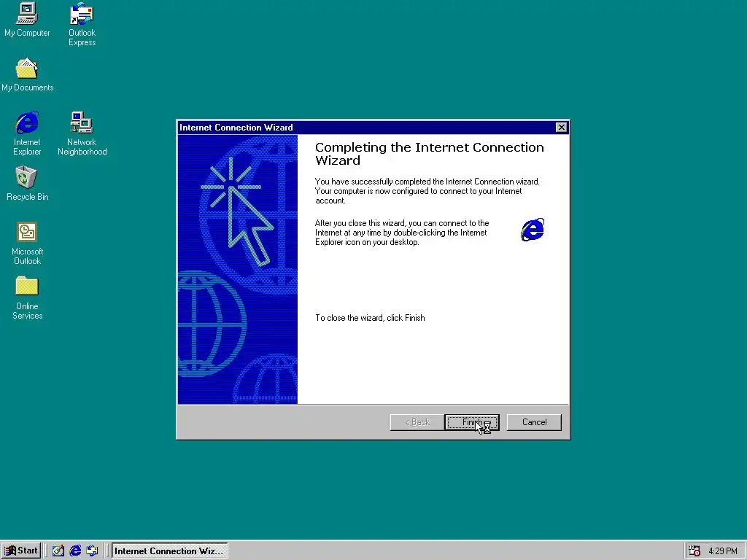Click the Task Scheduler system tray icon
This screenshot has height=560, width=747.
click(x=694, y=551)
